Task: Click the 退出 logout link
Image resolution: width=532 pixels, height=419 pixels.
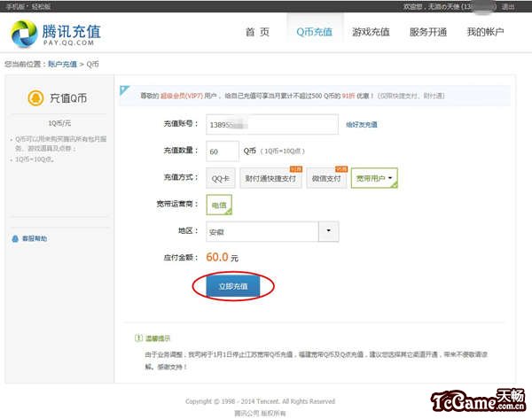Action: pos(508,6)
